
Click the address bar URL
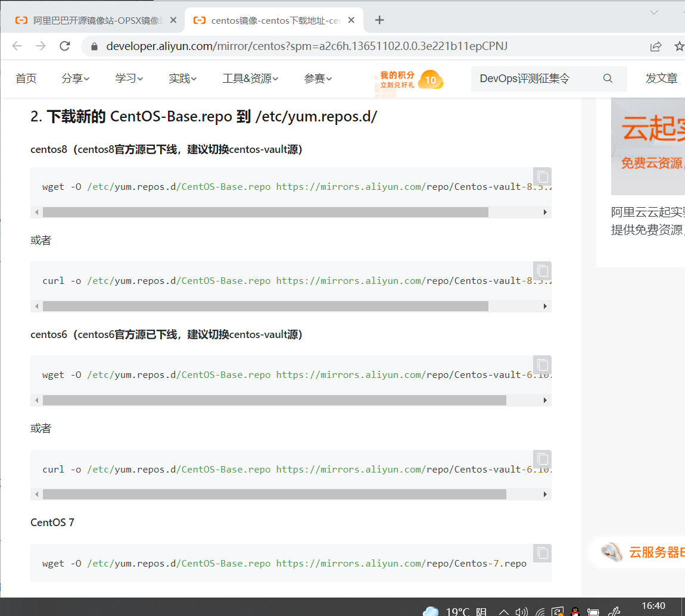pos(307,46)
